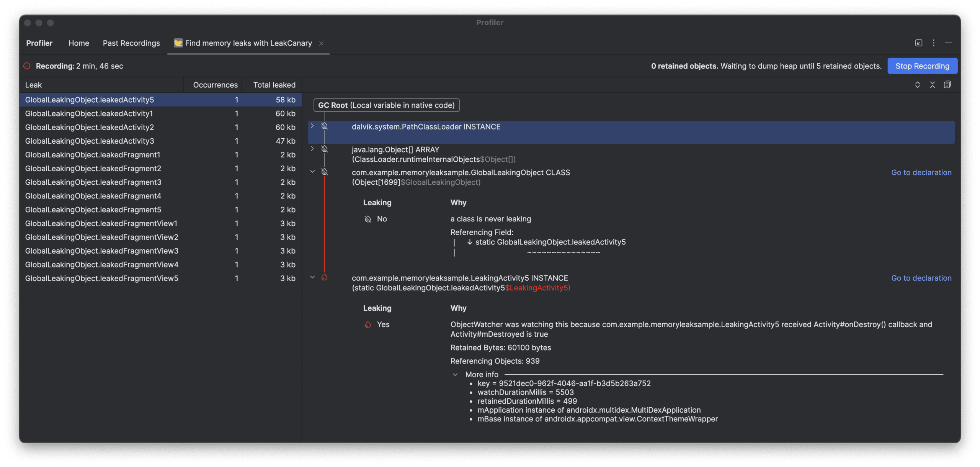
Task: Select the GlobalLeakingObject.leakedFragment3 leak row
Action: pos(93,182)
